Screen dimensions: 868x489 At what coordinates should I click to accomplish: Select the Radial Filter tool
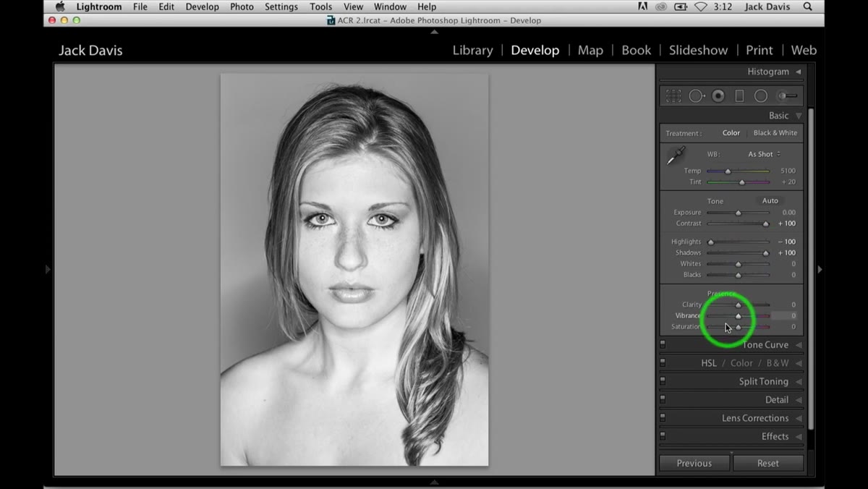coord(761,95)
